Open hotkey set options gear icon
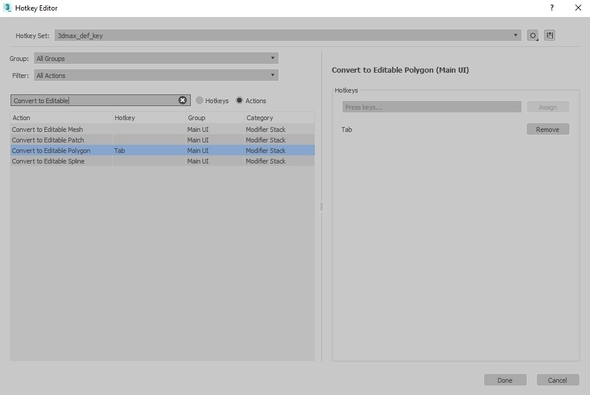This screenshot has height=395, width=590. [532, 35]
